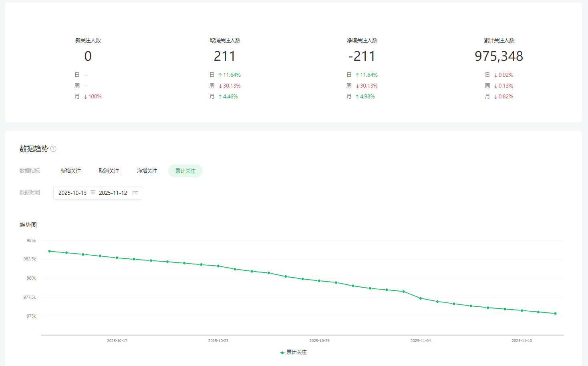Image resolution: width=588 pixels, height=366 pixels.
Task: Click the 2025-10-17 x-axis date label
Action: [117, 341]
